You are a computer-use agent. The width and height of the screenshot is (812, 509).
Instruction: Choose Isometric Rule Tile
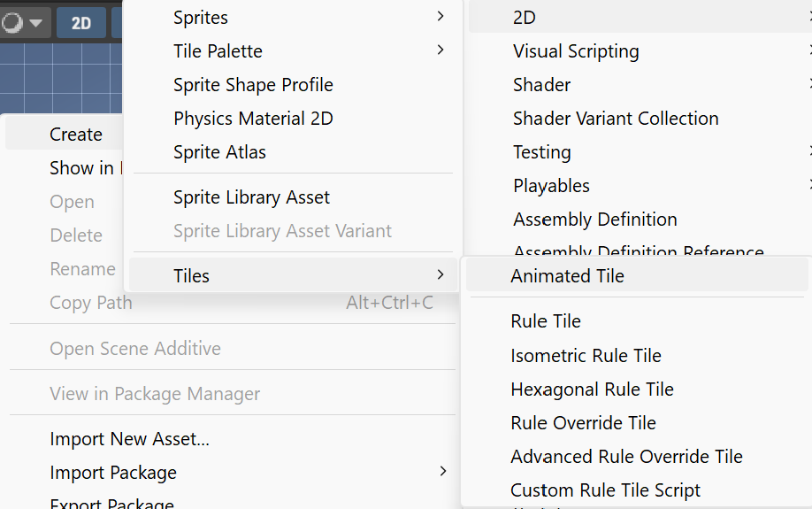[586, 356]
